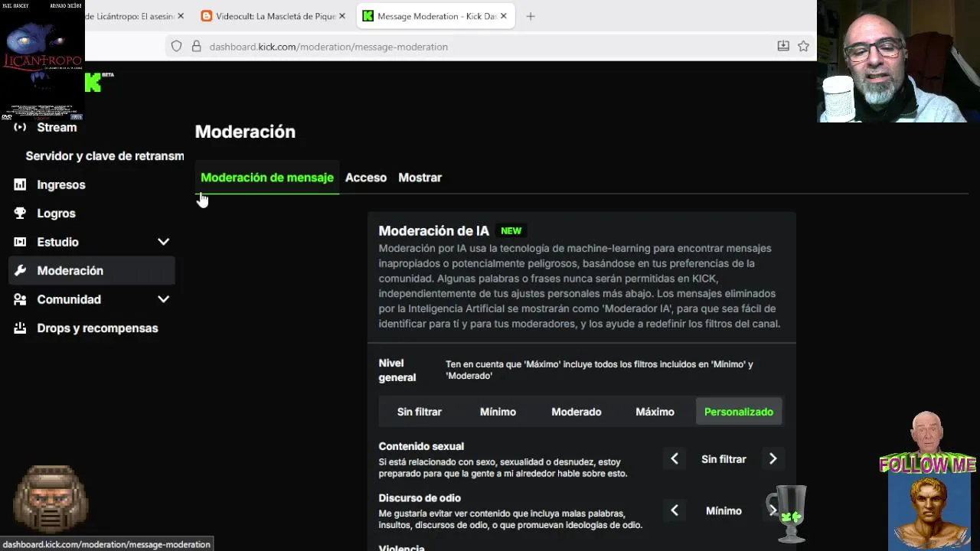Image resolution: width=980 pixels, height=551 pixels.
Task: Click the Drops y recompensas icon
Action: (20, 328)
